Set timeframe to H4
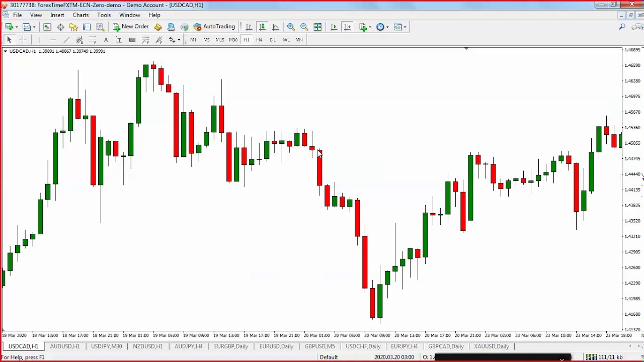The width and height of the screenshot is (644, 362). pyautogui.click(x=259, y=40)
